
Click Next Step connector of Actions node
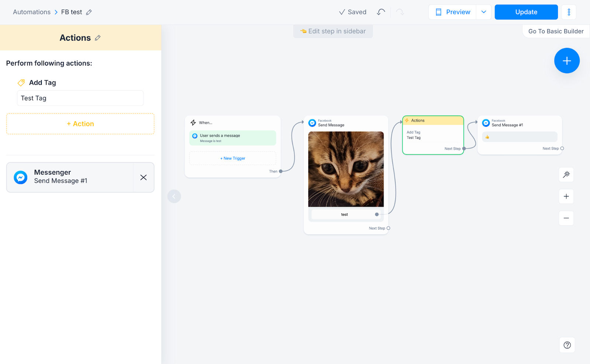464,148
